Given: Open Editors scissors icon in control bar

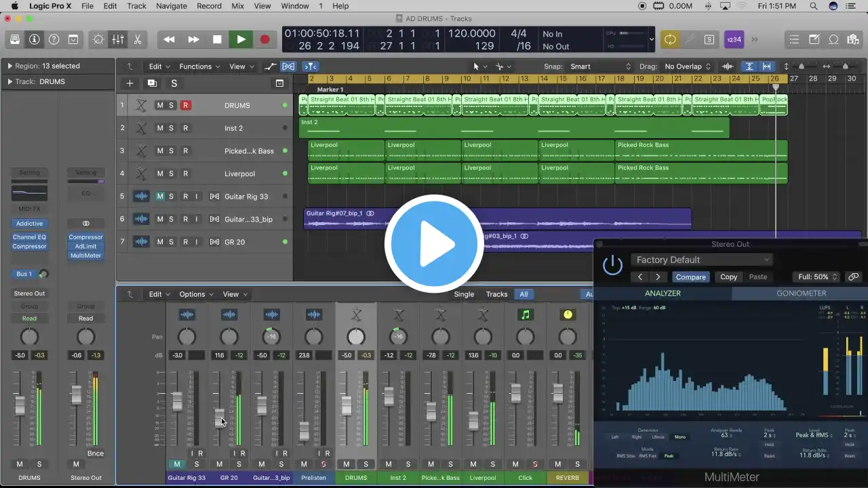Looking at the screenshot, I should [x=137, y=39].
